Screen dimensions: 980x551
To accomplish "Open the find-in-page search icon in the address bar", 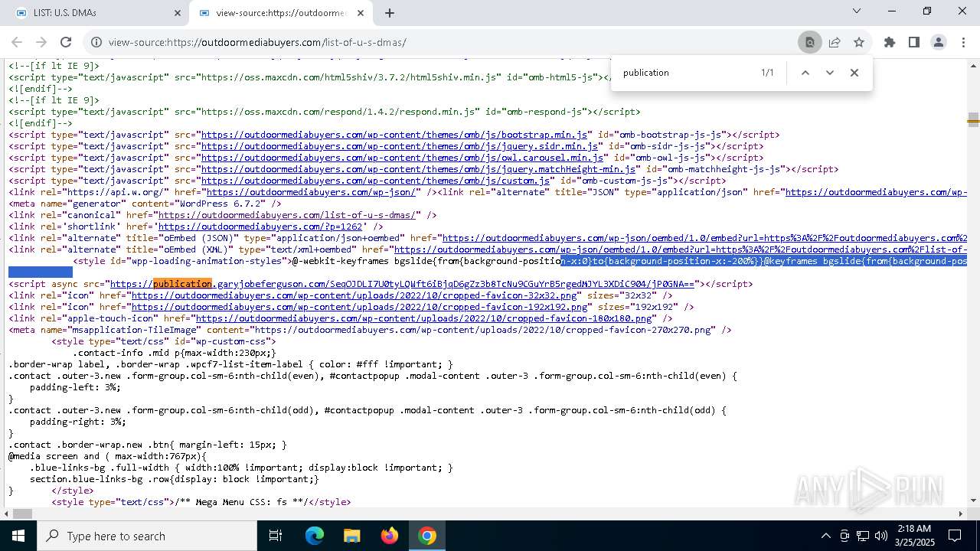I will 809,42.
